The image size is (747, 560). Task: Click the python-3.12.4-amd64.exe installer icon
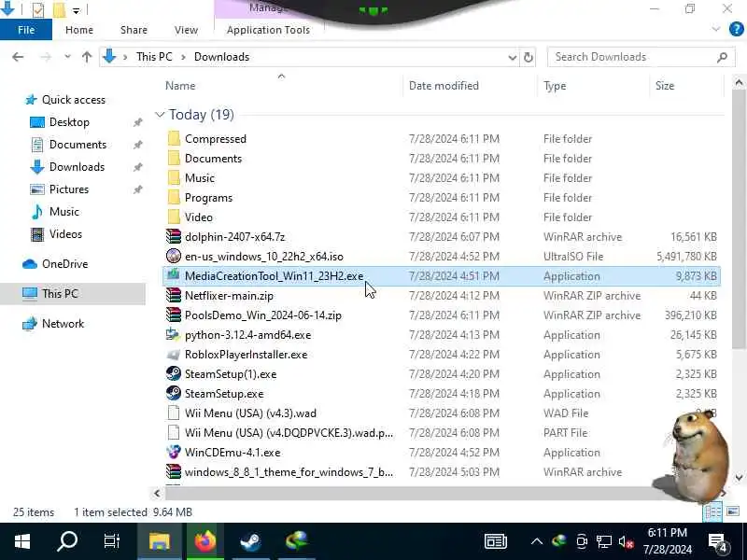point(174,335)
